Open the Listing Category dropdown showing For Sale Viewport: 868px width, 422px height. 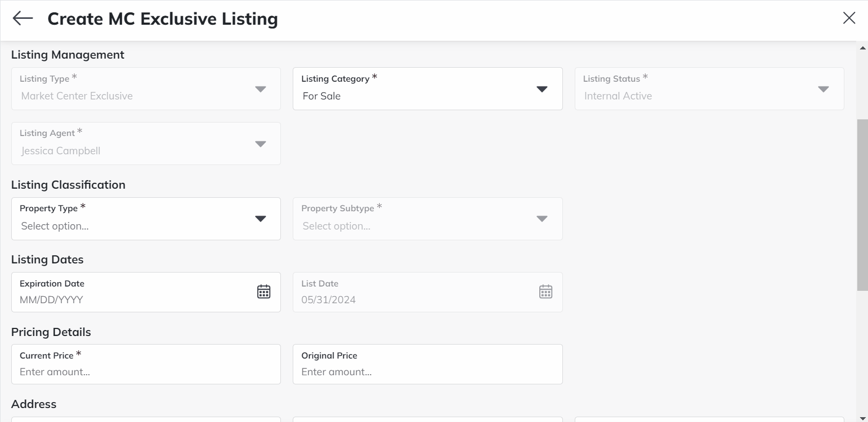pos(542,89)
